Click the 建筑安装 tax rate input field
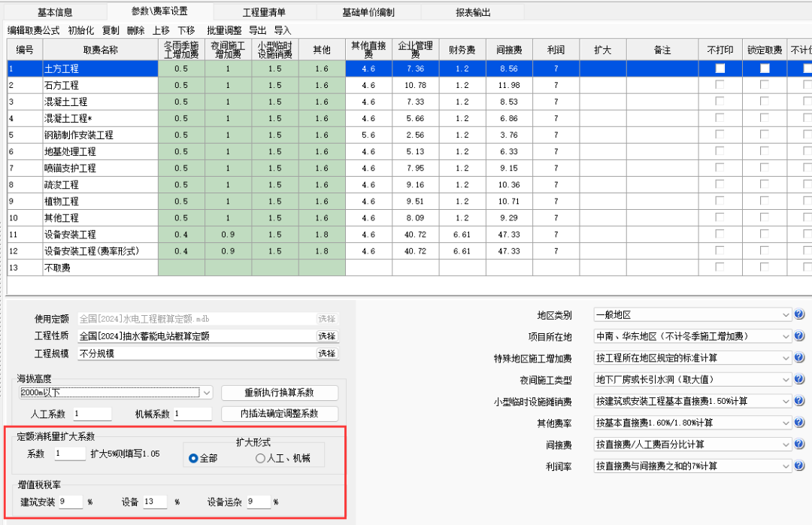 (x=71, y=502)
